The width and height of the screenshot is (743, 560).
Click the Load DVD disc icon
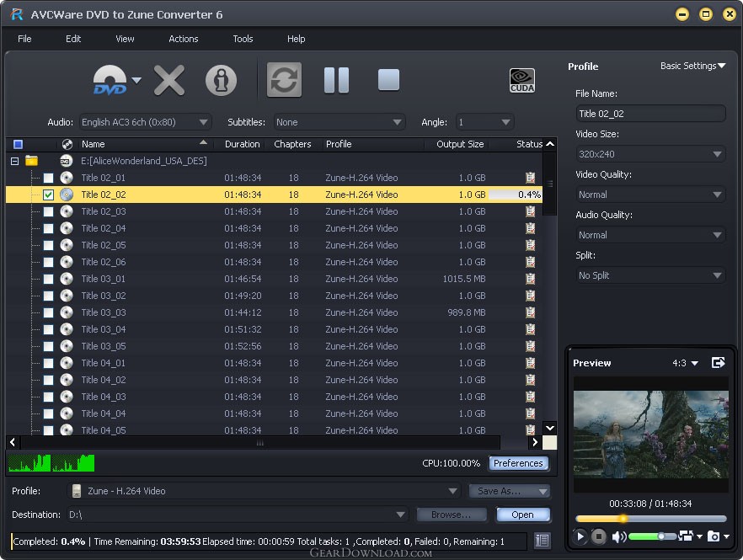(x=110, y=80)
